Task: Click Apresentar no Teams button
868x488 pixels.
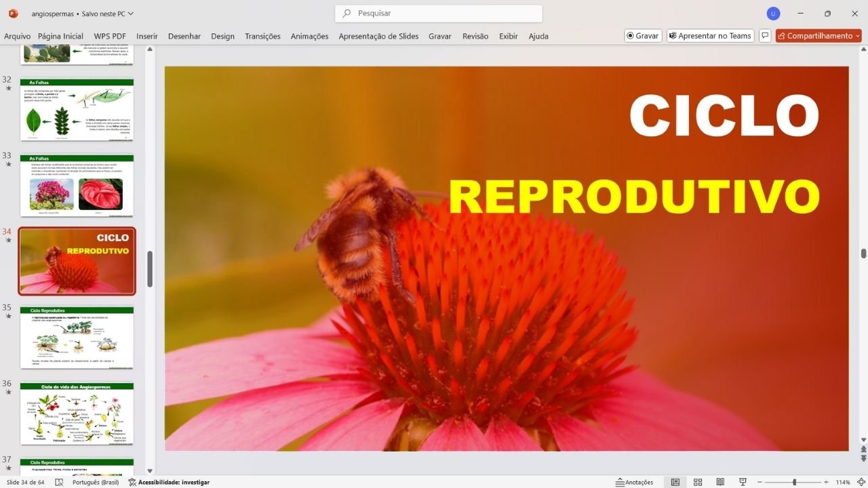Action: pos(710,36)
